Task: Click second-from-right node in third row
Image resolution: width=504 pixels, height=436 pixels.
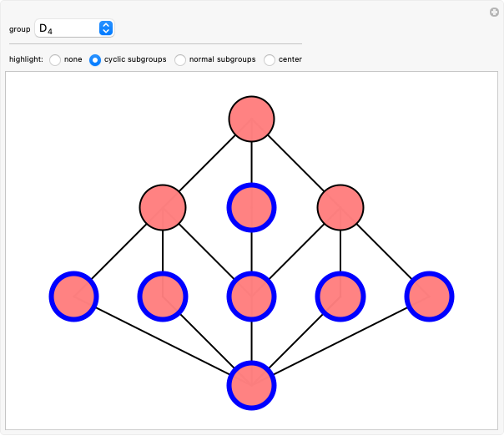Action: click(x=340, y=296)
